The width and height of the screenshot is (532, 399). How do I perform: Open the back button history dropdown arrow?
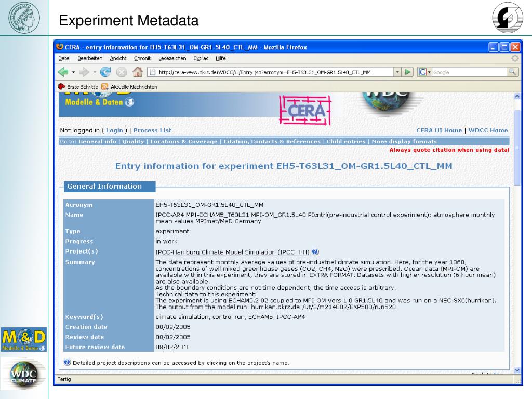pos(74,72)
